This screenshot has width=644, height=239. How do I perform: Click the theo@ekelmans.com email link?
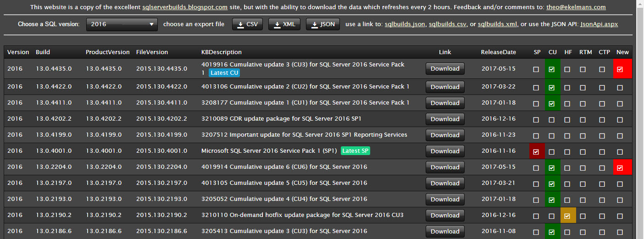[x=576, y=7]
